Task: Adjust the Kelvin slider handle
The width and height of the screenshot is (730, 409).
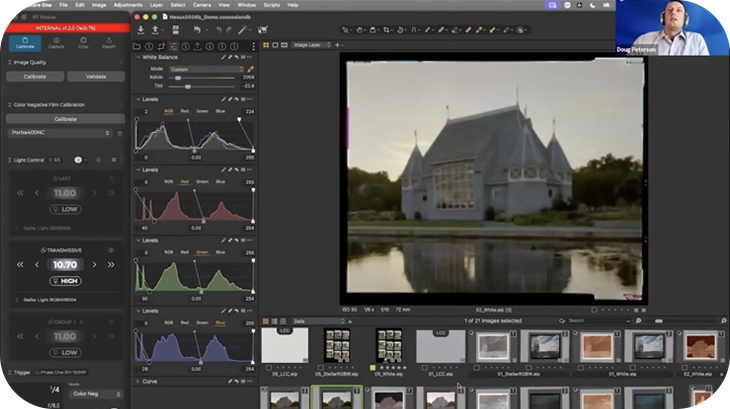Action: tap(178, 78)
